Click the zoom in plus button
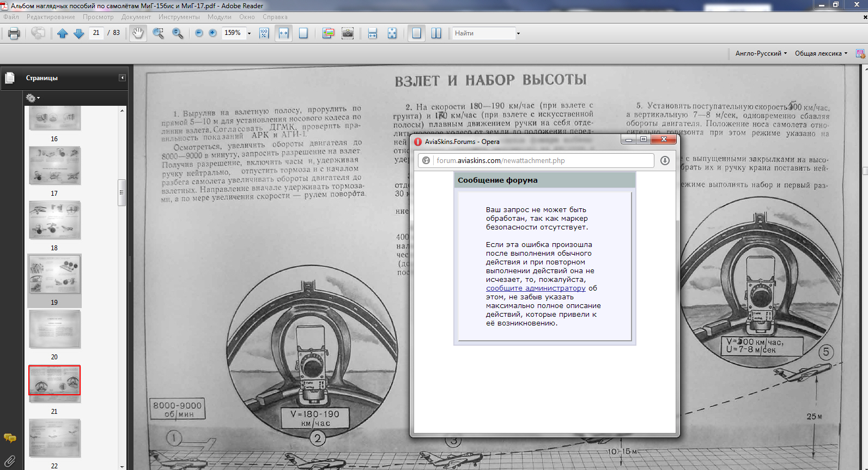The image size is (868, 470). 213,33
